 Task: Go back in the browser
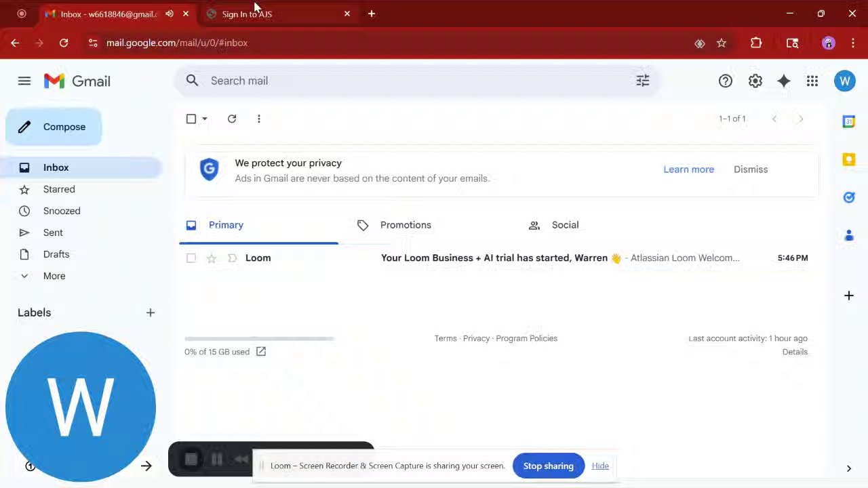click(15, 43)
